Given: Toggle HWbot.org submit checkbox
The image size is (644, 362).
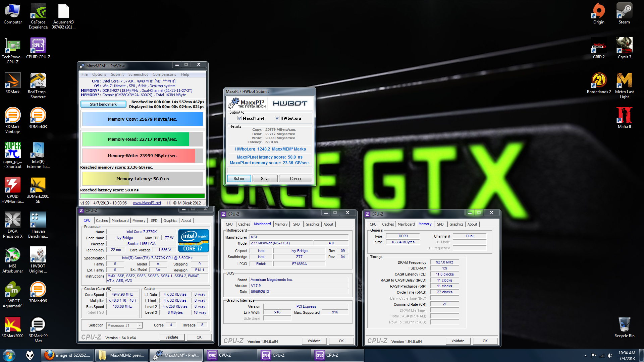Looking at the screenshot, I should click(x=277, y=118).
